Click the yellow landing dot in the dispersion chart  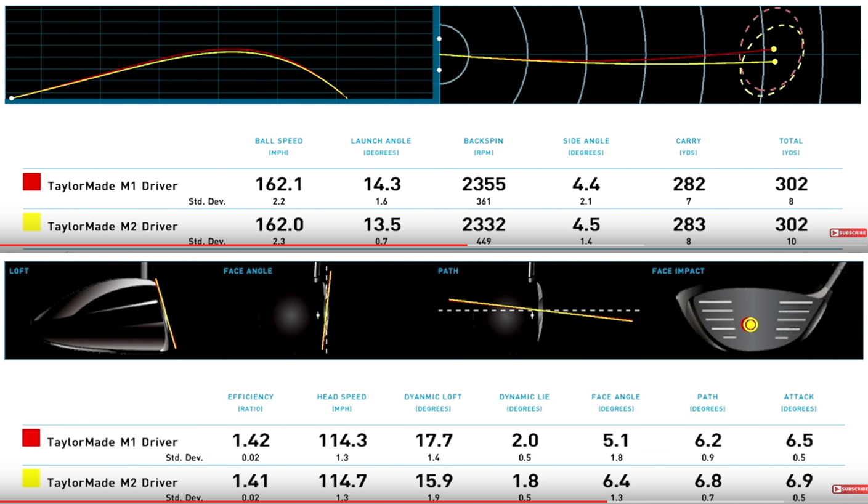pyautogui.click(x=774, y=62)
